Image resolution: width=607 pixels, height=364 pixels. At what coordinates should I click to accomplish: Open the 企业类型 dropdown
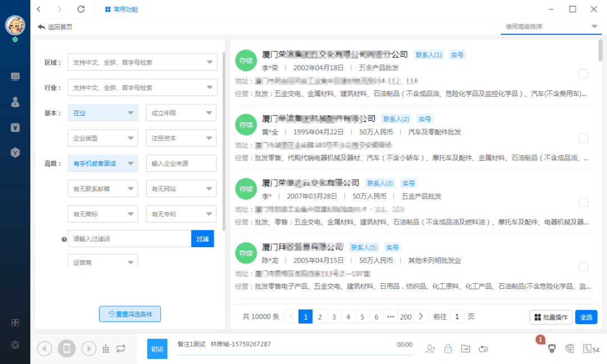click(x=103, y=138)
